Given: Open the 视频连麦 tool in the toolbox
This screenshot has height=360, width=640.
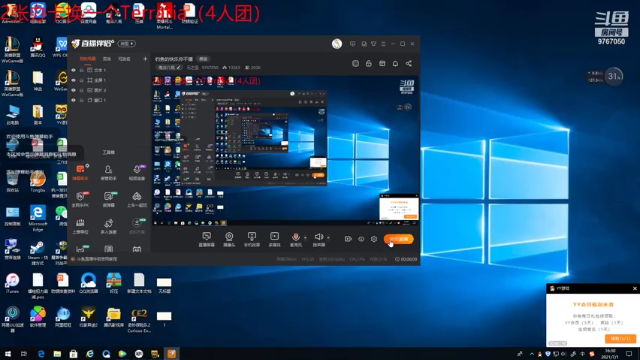Looking at the screenshot, I should coord(137,172).
